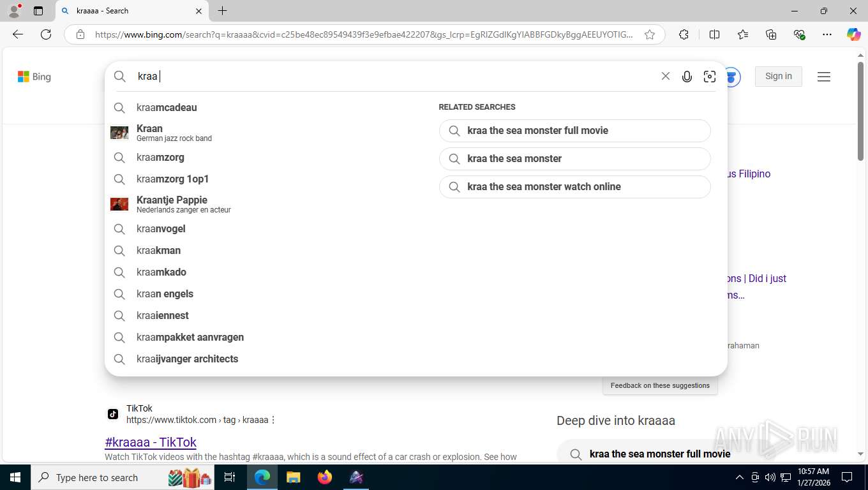Toggle split screen view icon

pyautogui.click(x=715, y=34)
